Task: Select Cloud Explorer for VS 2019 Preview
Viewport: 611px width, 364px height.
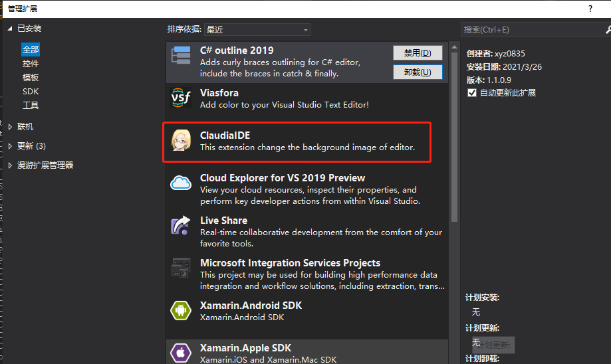Action: pos(283,177)
